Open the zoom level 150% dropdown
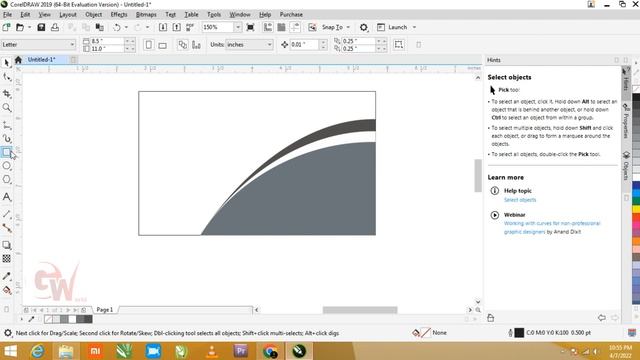 click(x=238, y=27)
